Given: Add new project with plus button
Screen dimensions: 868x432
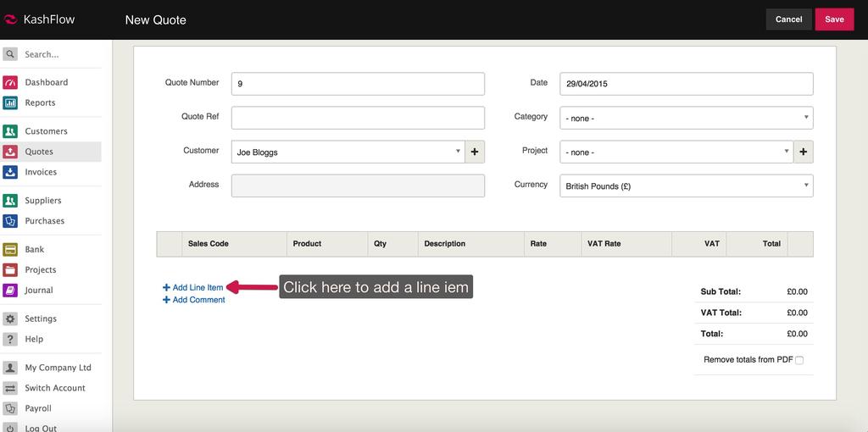Looking at the screenshot, I should pyautogui.click(x=803, y=152).
